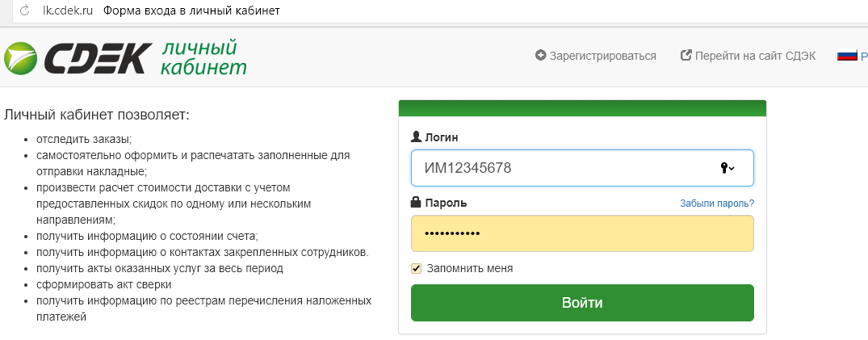Image resolution: width=868 pixels, height=340 pixels.
Task: Open the Зарегистрироваться link
Action: 603,56
